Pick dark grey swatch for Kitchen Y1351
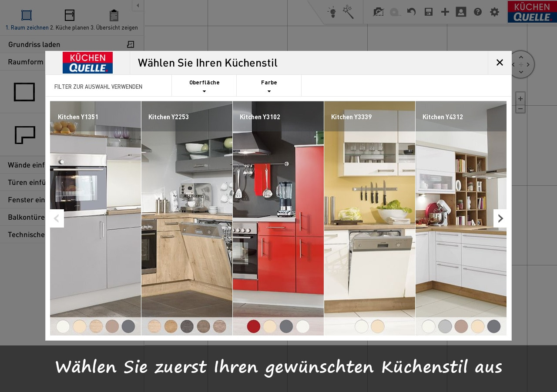This screenshot has height=392, width=557. tap(128, 326)
